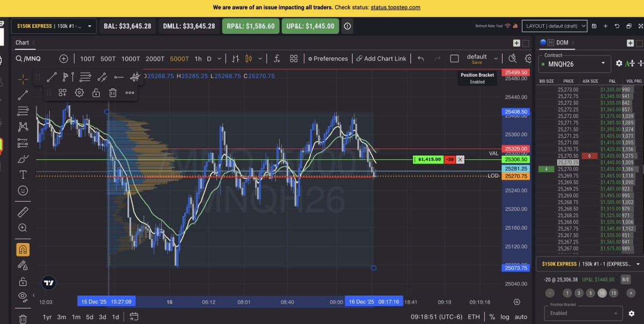Toggle visibility of all drawings
The image size is (644, 324).
[23, 296]
